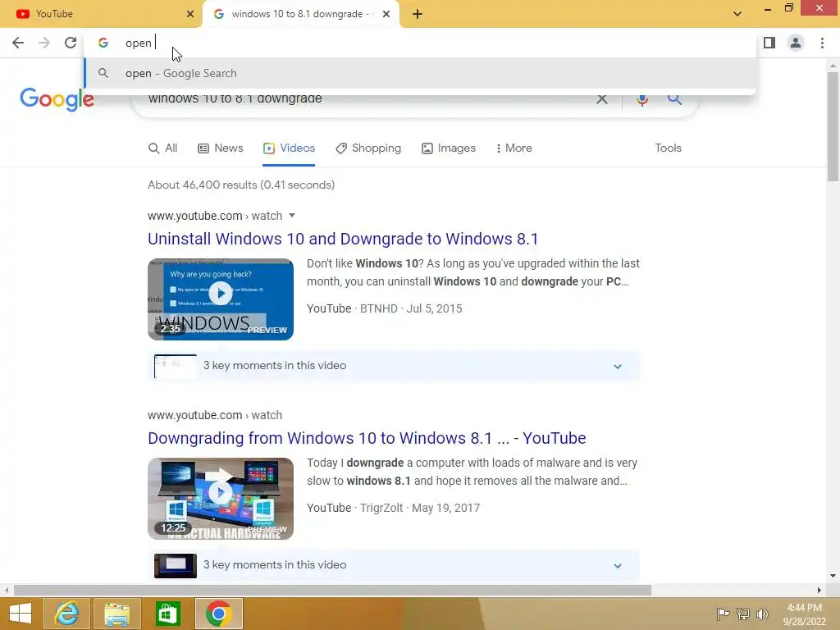Play the 2:35 Windows video thumbnail
The height and width of the screenshot is (630, 840).
[221, 299]
